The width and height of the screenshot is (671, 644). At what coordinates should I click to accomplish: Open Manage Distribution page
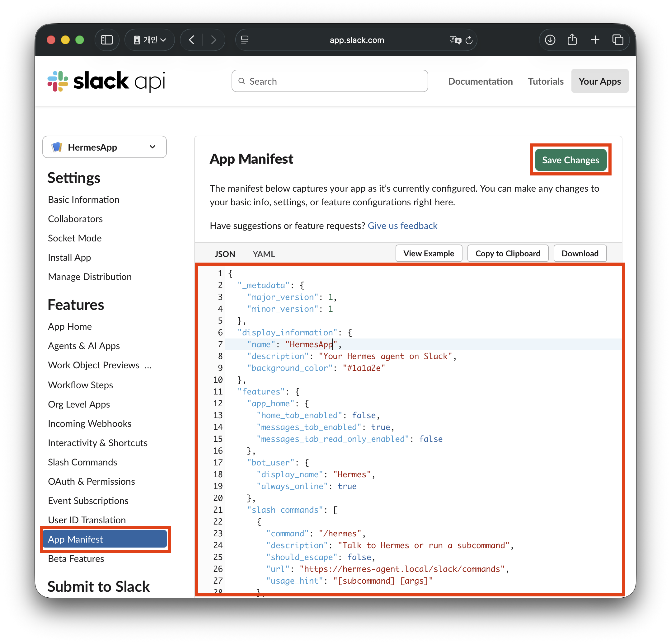pos(90,277)
